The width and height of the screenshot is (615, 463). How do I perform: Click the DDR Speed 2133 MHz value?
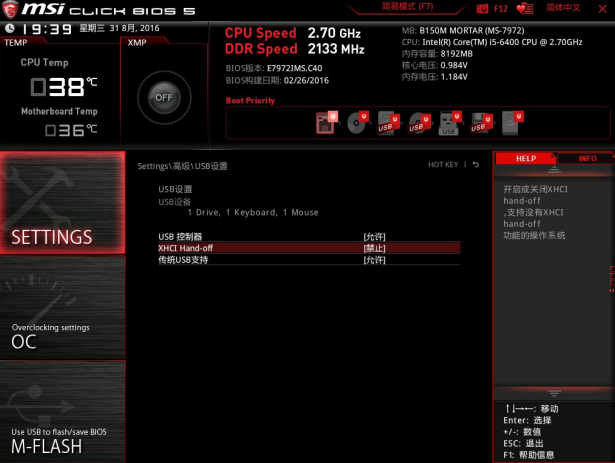tap(336, 49)
